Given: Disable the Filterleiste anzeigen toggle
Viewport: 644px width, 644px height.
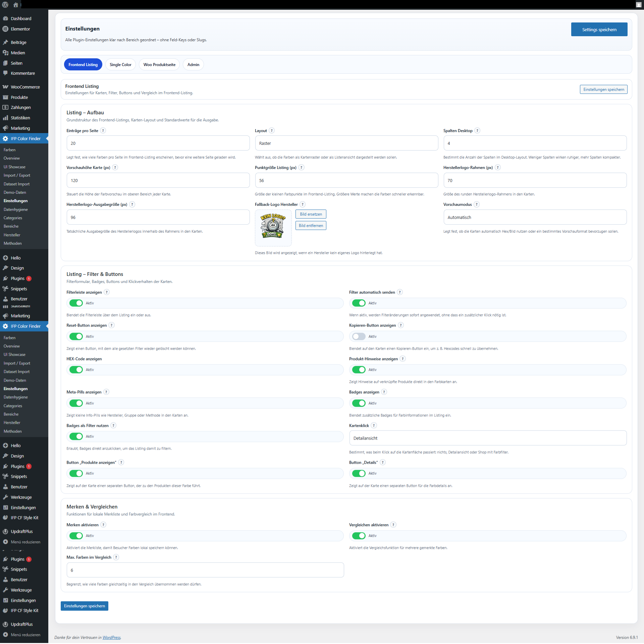Looking at the screenshot, I should coord(76,303).
